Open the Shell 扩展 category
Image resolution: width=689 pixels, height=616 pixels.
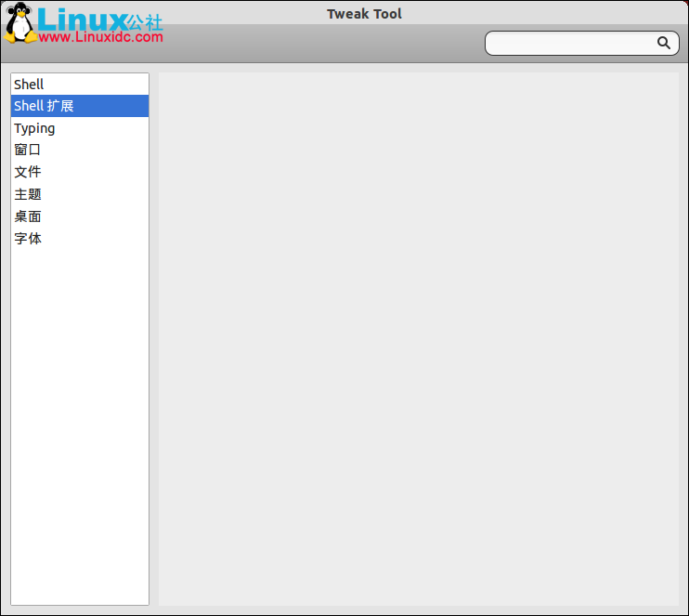pos(80,106)
